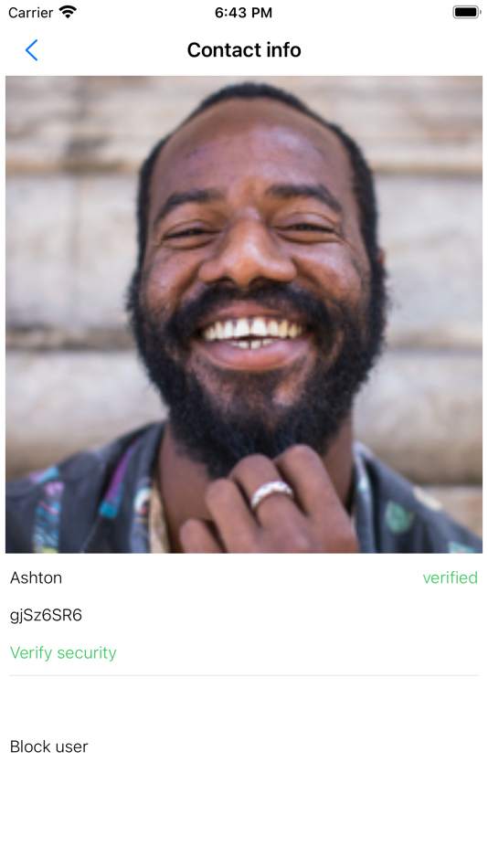Image resolution: width=488 pixels, height=868 pixels.
Task: Go back using the blue chevron
Action: pos(32,50)
